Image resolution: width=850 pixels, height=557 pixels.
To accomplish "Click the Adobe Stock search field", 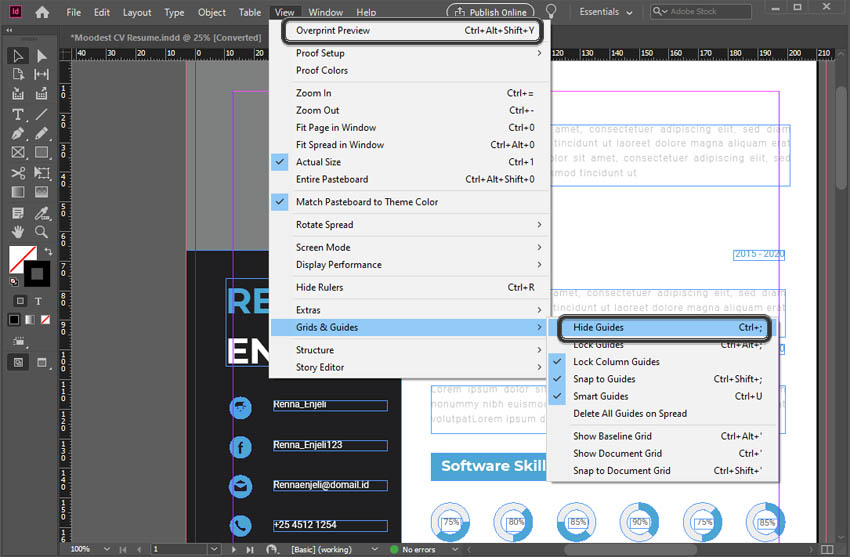I will pos(700,11).
